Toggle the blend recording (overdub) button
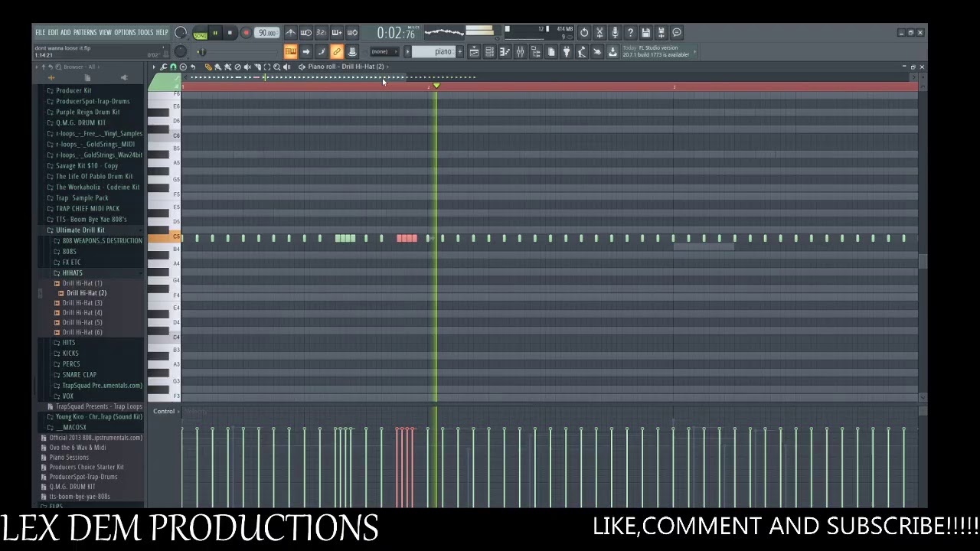 (337, 32)
